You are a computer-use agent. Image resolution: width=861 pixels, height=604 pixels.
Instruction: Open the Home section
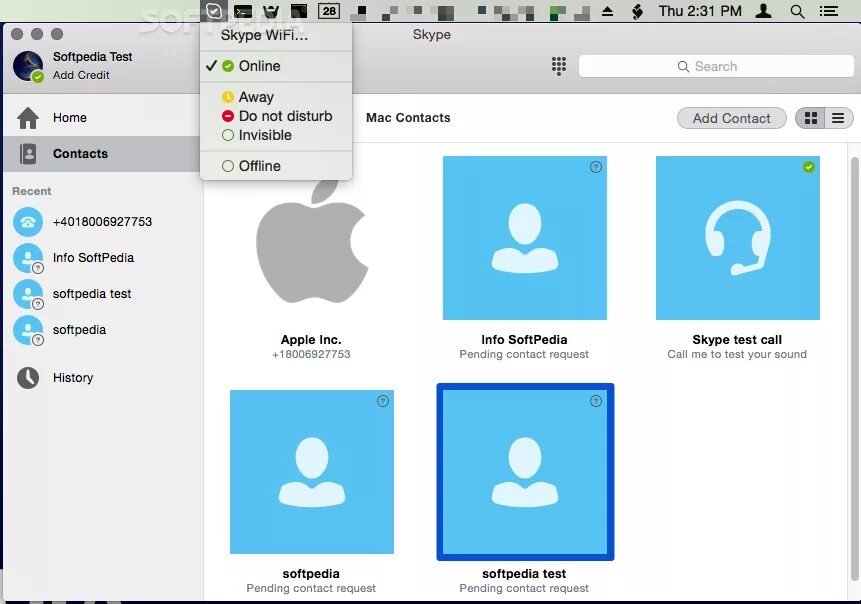coord(103,118)
